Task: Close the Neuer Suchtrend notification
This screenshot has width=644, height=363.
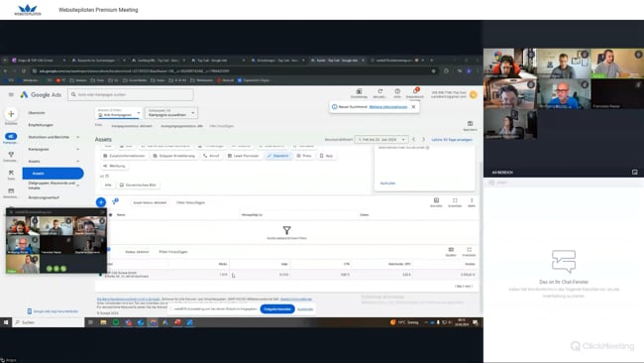Action: click(413, 107)
